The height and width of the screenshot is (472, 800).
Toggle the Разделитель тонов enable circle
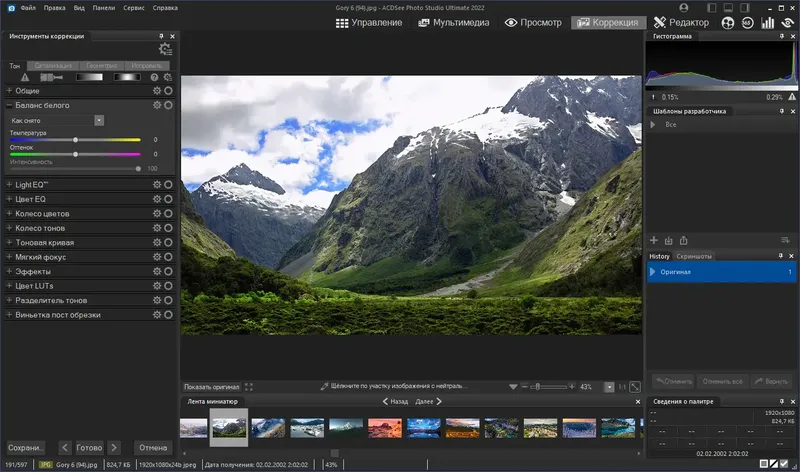[x=168, y=300]
